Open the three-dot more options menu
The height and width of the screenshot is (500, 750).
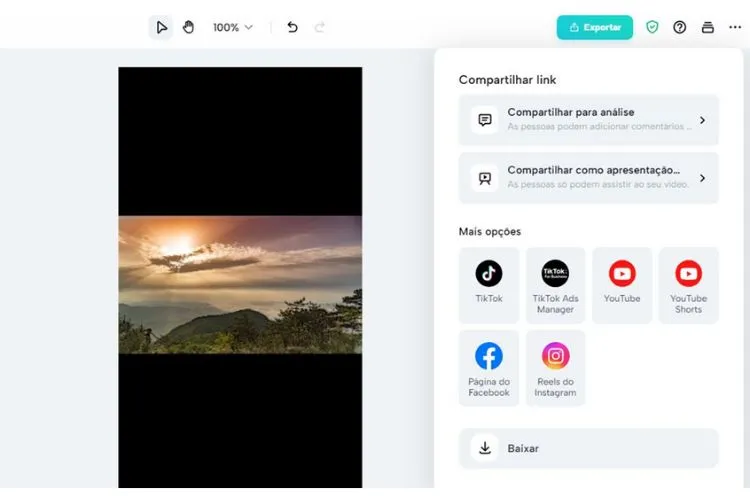click(x=735, y=27)
